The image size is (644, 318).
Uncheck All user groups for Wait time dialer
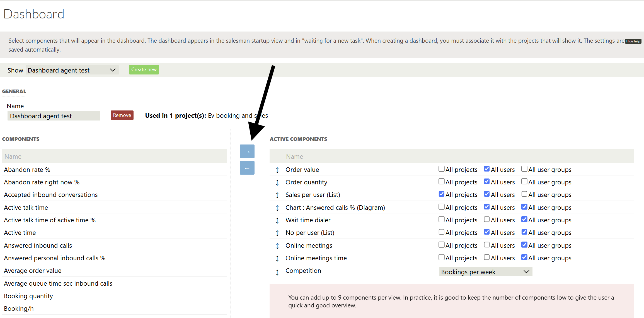coord(524,220)
